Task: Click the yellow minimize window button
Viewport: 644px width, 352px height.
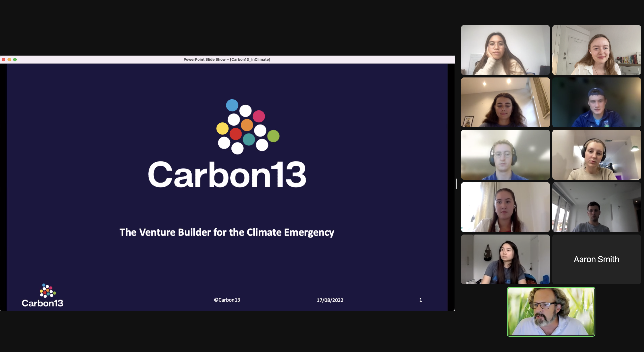Action: point(9,59)
